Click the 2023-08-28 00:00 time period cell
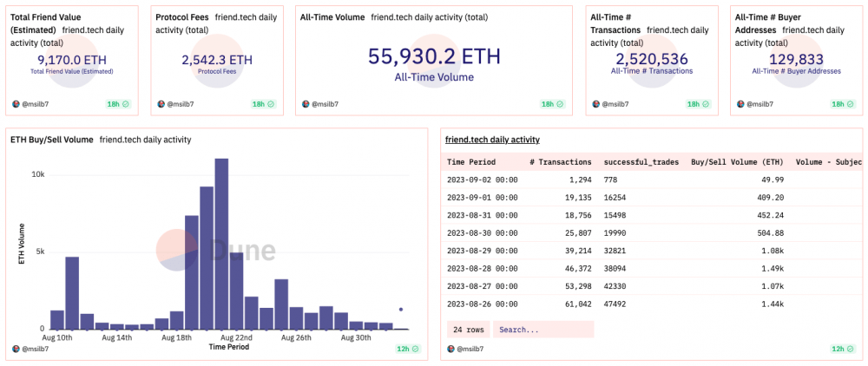Screen dimensions: 868x366 point(482,268)
